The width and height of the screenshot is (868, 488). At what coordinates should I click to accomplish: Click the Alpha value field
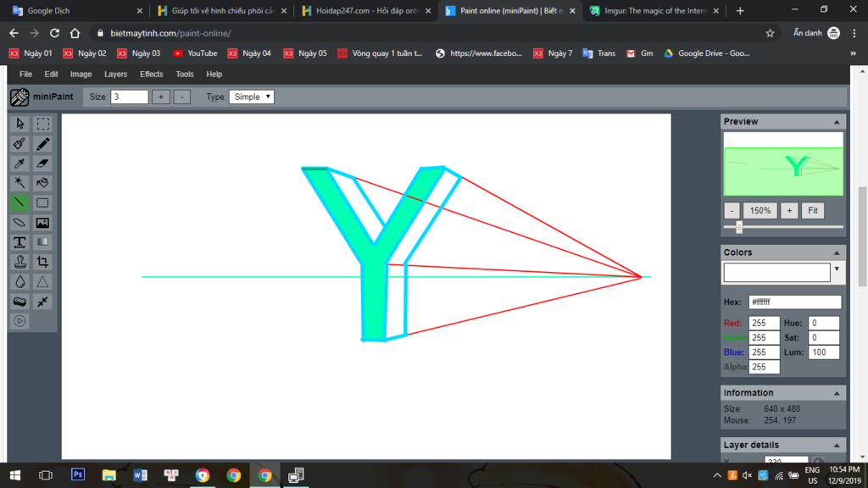point(764,367)
